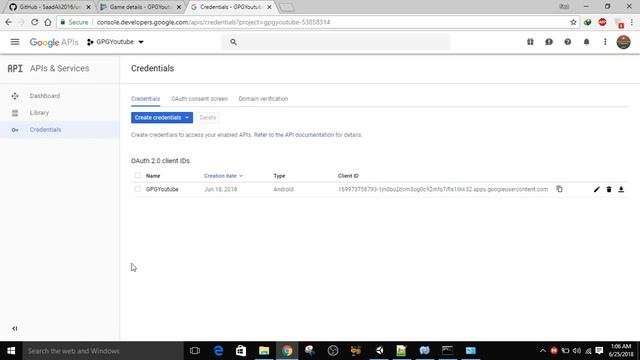The image size is (640, 360).
Task: Open the GPGYoutube project selector dropdown
Action: coord(115,42)
